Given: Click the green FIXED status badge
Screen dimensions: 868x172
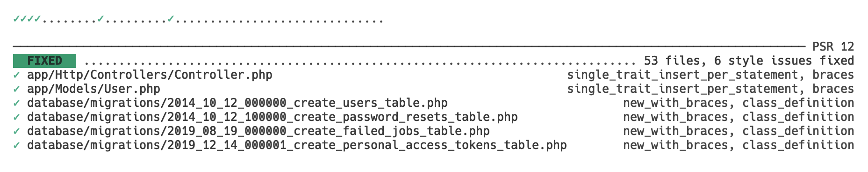Looking at the screenshot, I should pos(44,61).
